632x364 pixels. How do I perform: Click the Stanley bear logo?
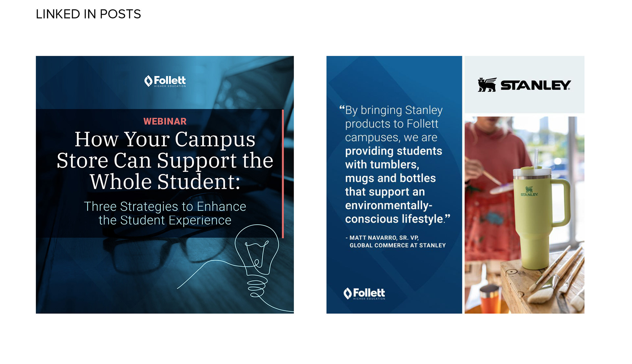point(487,85)
